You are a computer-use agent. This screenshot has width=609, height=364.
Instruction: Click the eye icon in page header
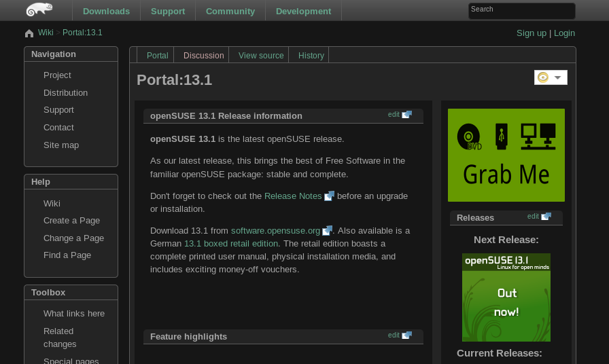point(543,77)
